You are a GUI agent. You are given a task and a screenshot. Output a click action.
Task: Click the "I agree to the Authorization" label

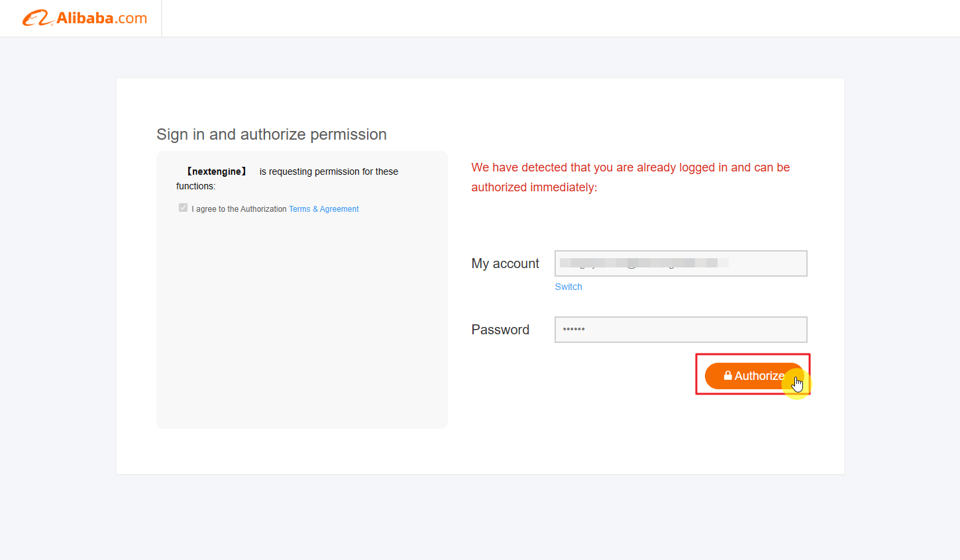tap(239, 209)
